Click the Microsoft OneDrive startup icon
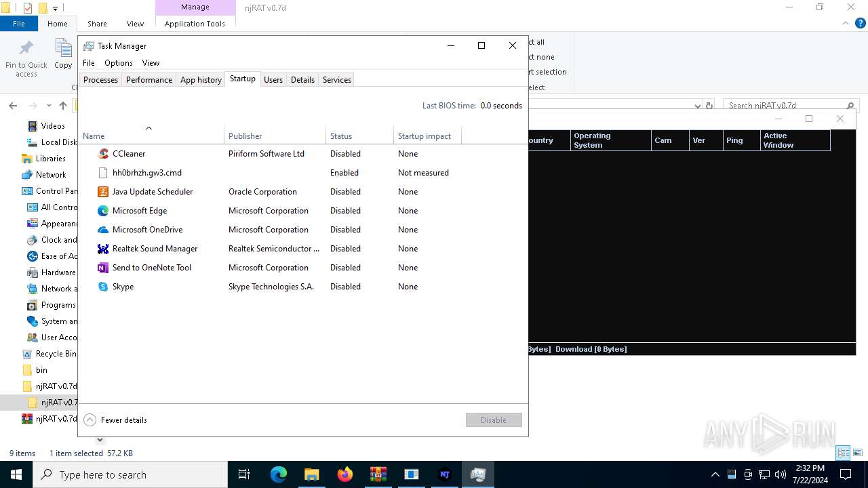This screenshot has height=488, width=868. (103, 230)
